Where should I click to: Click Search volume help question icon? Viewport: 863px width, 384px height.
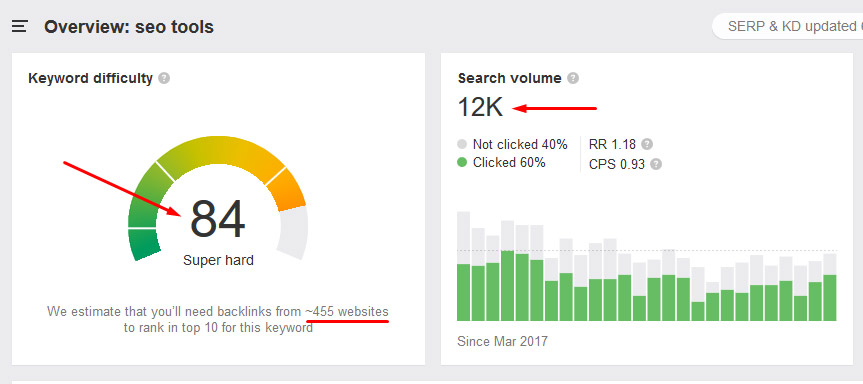(x=573, y=78)
